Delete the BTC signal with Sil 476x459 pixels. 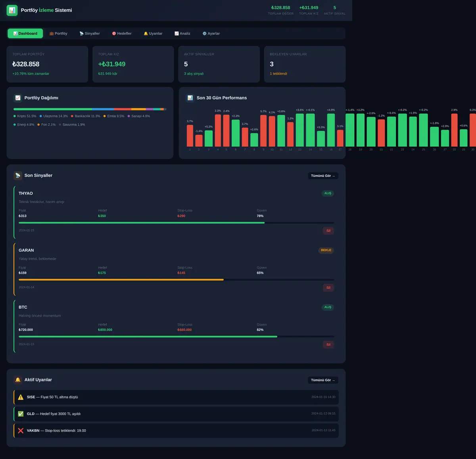coord(328,344)
